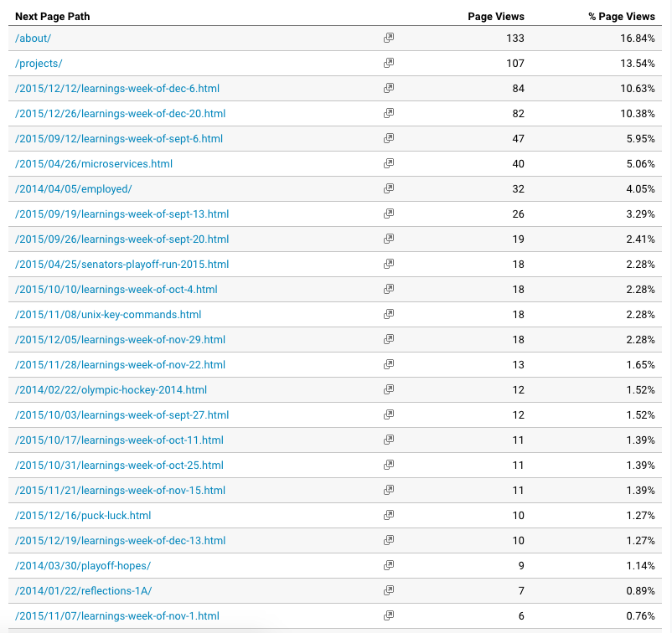Sort using the % Page Views header
This screenshot has width=672, height=633.
click(619, 16)
